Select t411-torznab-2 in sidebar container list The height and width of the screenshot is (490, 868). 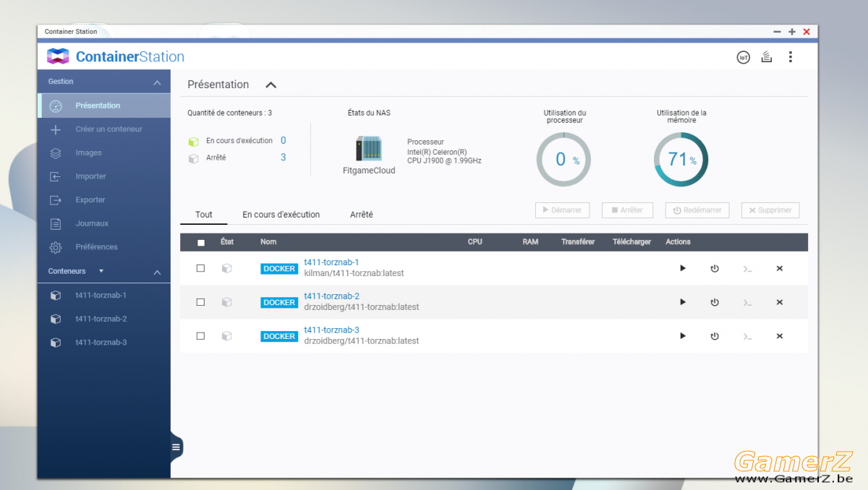(104, 319)
